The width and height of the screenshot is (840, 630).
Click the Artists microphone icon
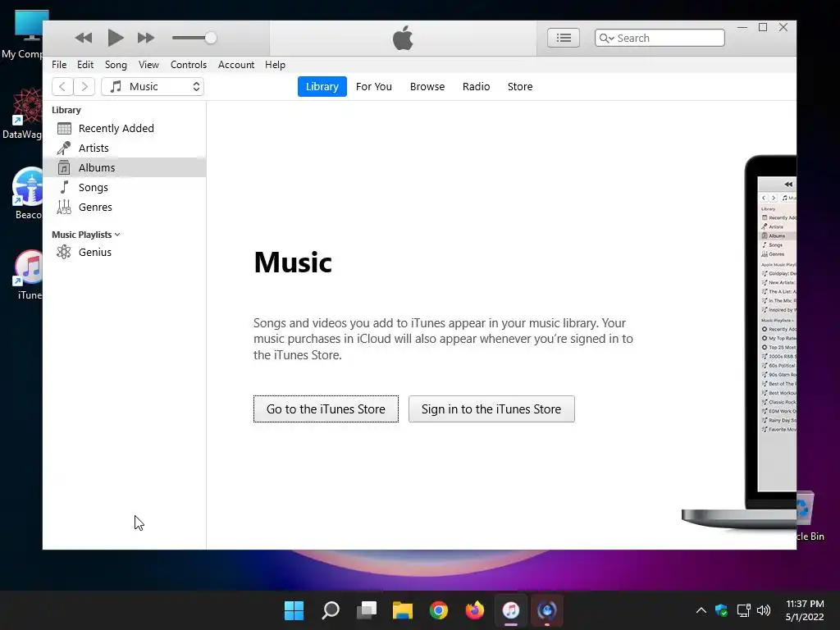(64, 148)
